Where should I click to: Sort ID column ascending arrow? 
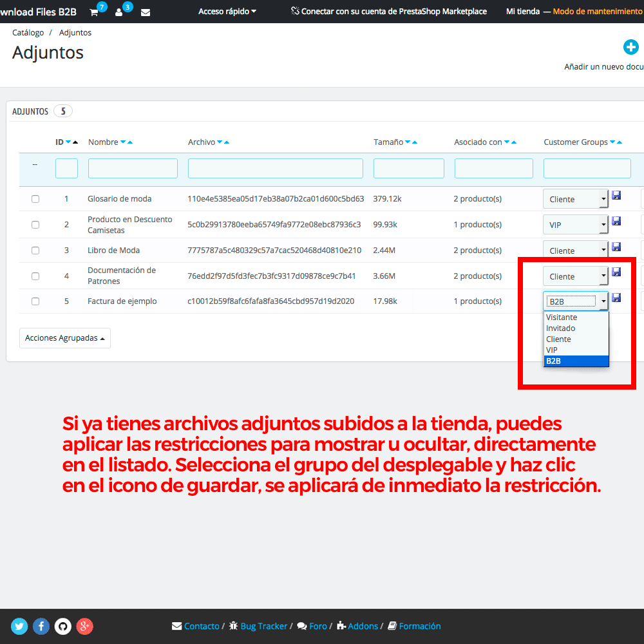pos(75,142)
